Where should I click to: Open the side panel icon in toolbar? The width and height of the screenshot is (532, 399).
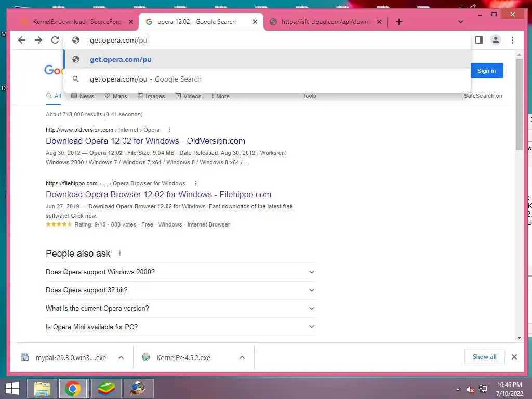tap(478, 40)
